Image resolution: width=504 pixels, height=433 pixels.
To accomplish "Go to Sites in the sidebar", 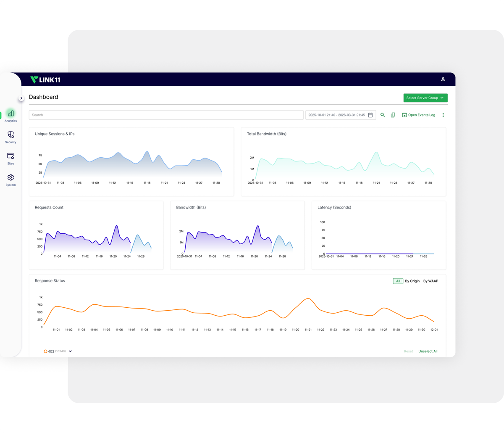I will pyautogui.click(x=10, y=156).
